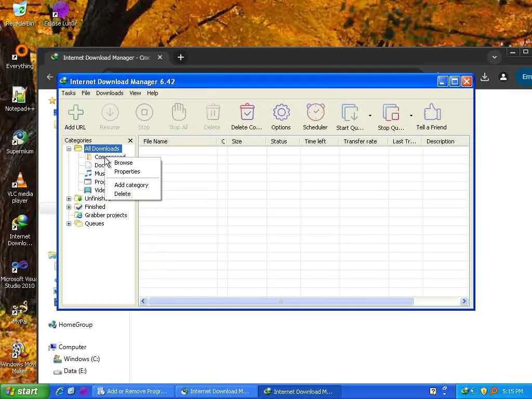Screen dimensions: 532x399
Task: Open the Options gear icon
Action: click(281, 113)
